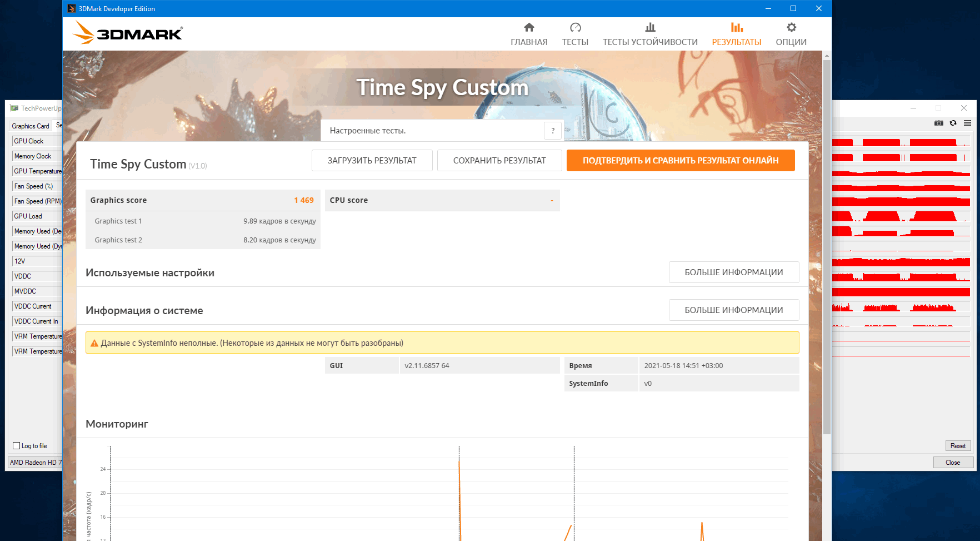Click the home icon in navigation
The image size is (980, 541).
coord(529,27)
